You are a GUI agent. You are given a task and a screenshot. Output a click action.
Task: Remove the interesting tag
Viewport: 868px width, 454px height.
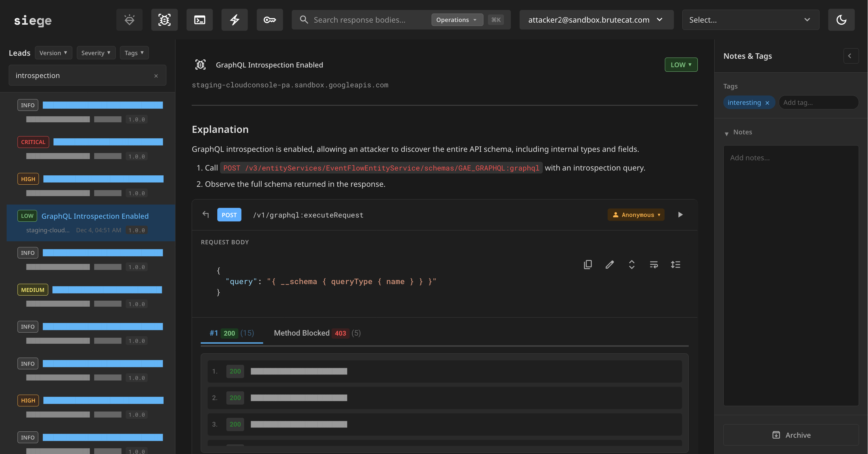coord(767,103)
